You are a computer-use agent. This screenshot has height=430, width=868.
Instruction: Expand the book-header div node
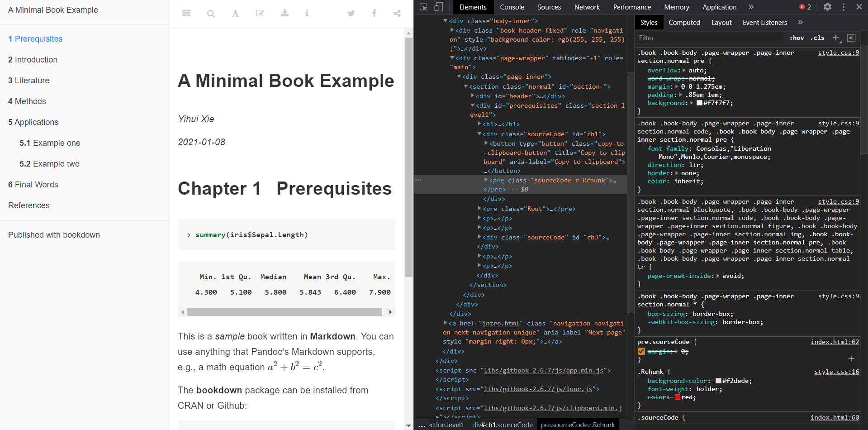[452, 30]
